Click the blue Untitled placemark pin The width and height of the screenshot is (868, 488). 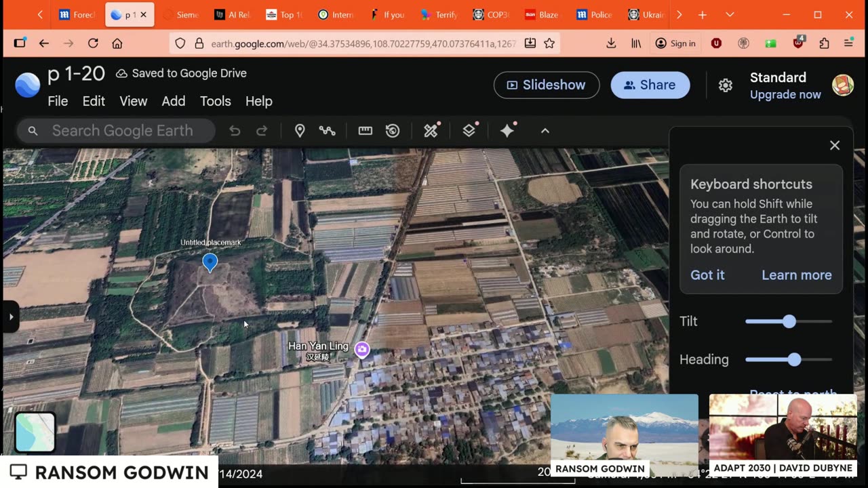point(210,262)
